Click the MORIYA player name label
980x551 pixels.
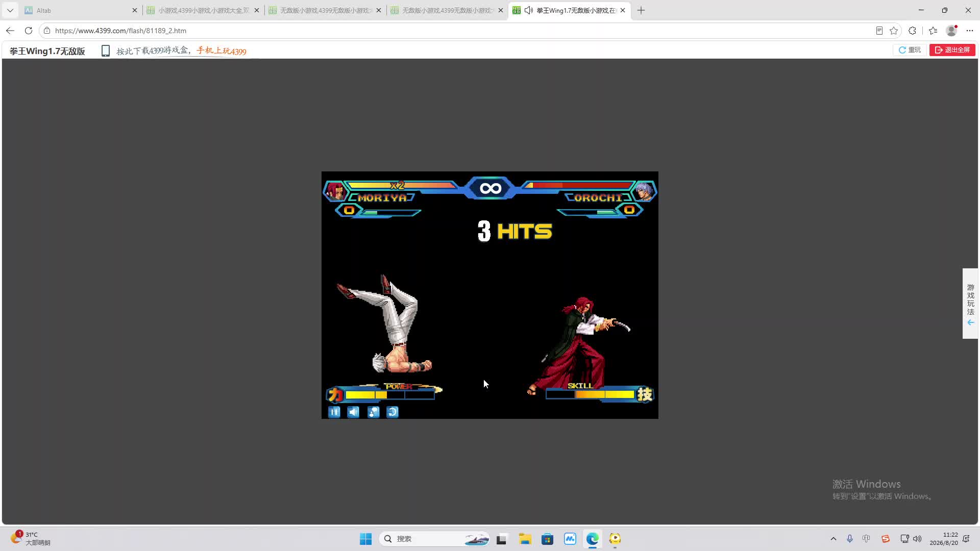tap(382, 198)
